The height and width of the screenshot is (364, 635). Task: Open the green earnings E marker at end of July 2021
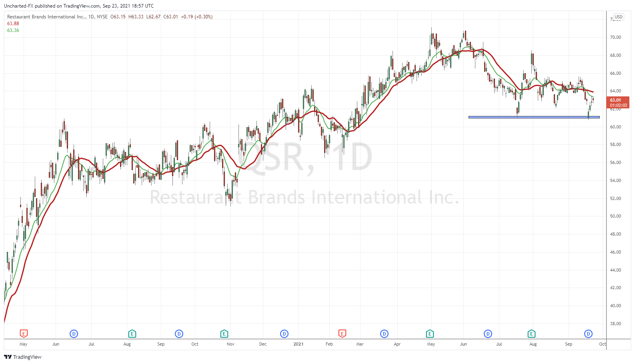(x=531, y=334)
